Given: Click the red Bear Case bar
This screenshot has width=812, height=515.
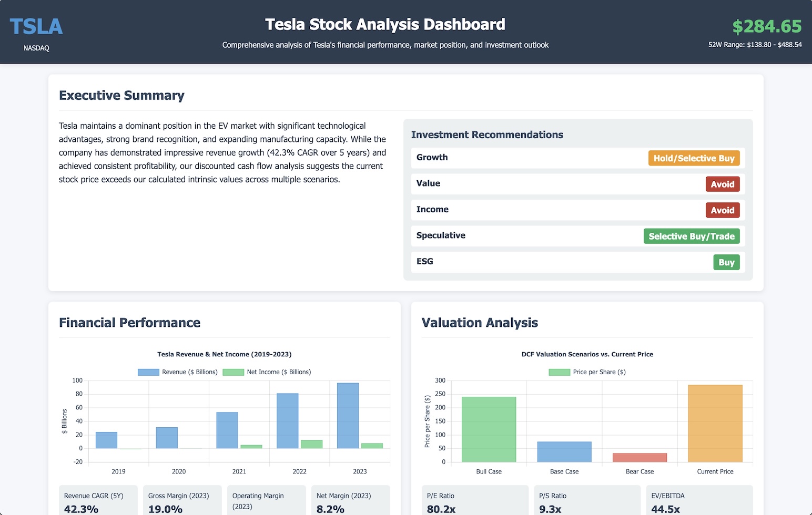Looking at the screenshot, I should 640,458.
